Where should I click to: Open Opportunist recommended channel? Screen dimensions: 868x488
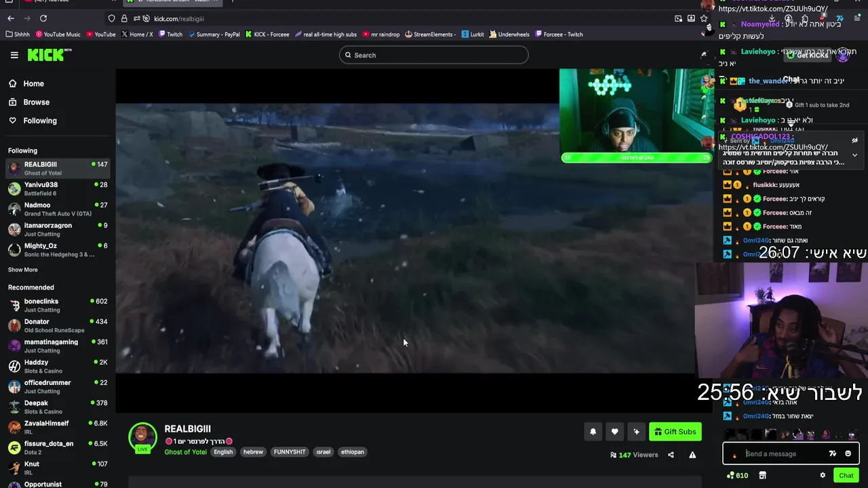[57, 484]
